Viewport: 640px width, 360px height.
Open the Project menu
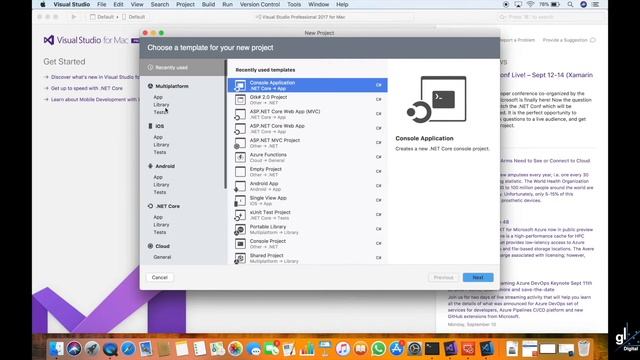185,4
